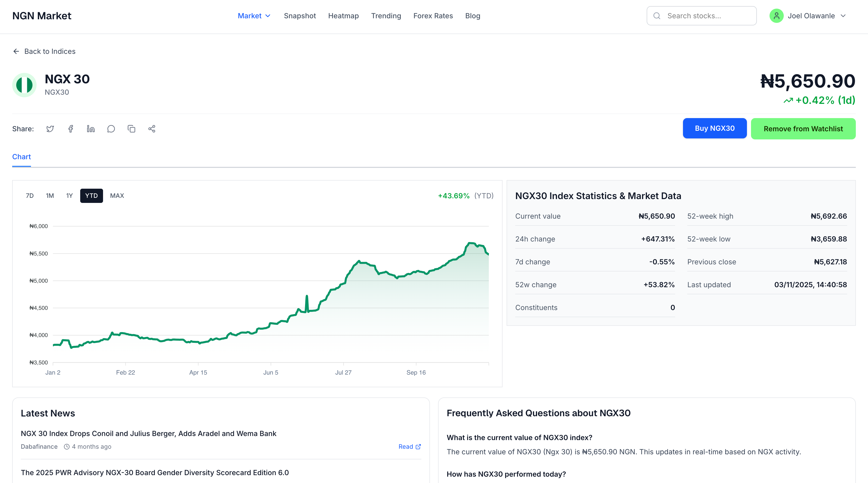
Task: Click the NGX 30 Nigerian flag logo
Action: [24, 85]
